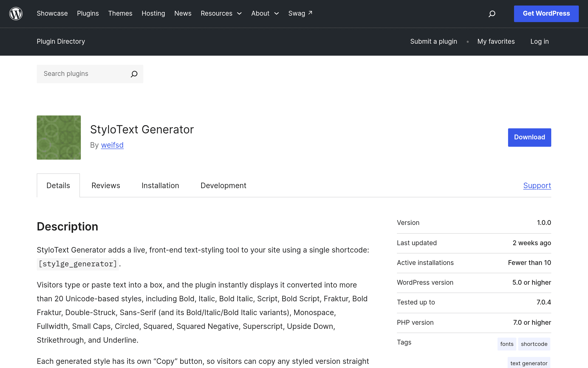Click the Log in link

point(540,41)
